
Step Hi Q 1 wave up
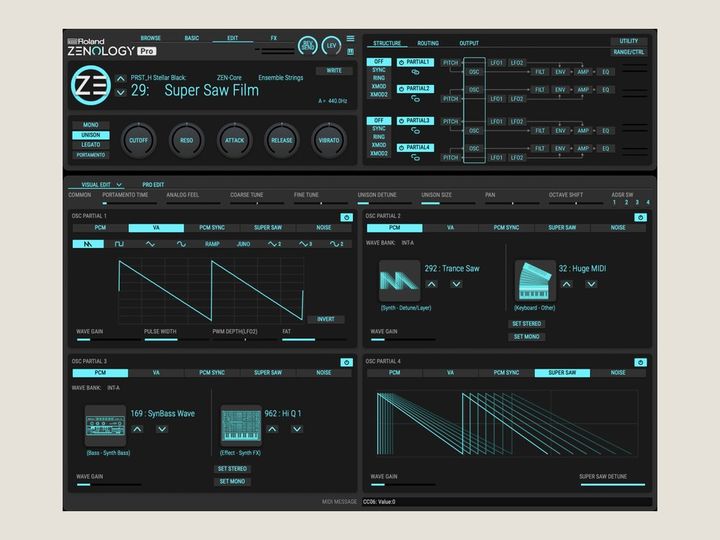(x=272, y=429)
